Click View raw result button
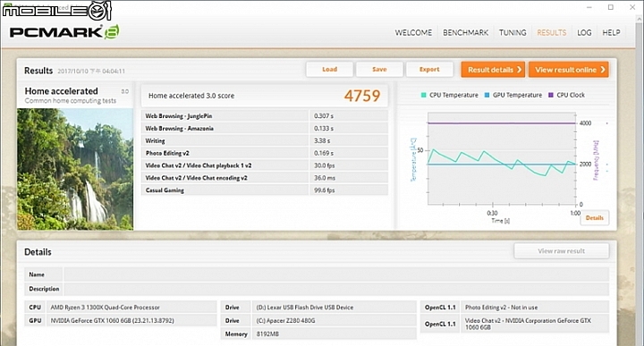Screen dimensions: 644x346 pos(562,250)
